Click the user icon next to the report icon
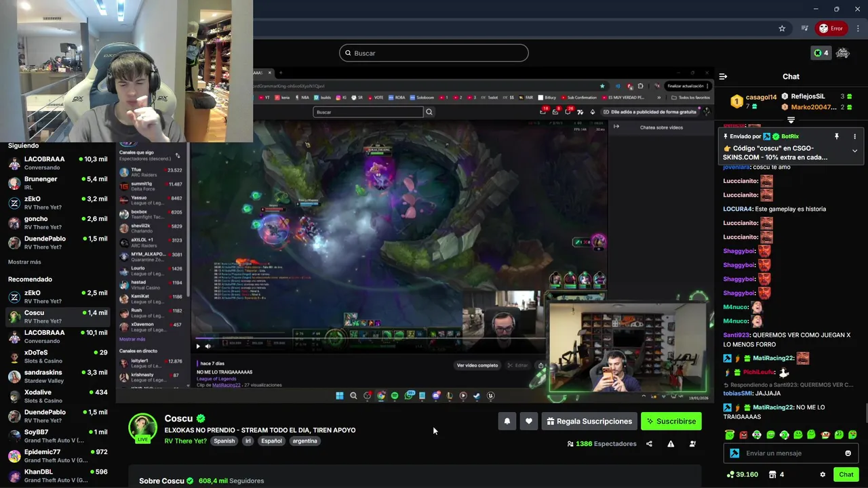This screenshot has height=488, width=868. pos(692,444)
